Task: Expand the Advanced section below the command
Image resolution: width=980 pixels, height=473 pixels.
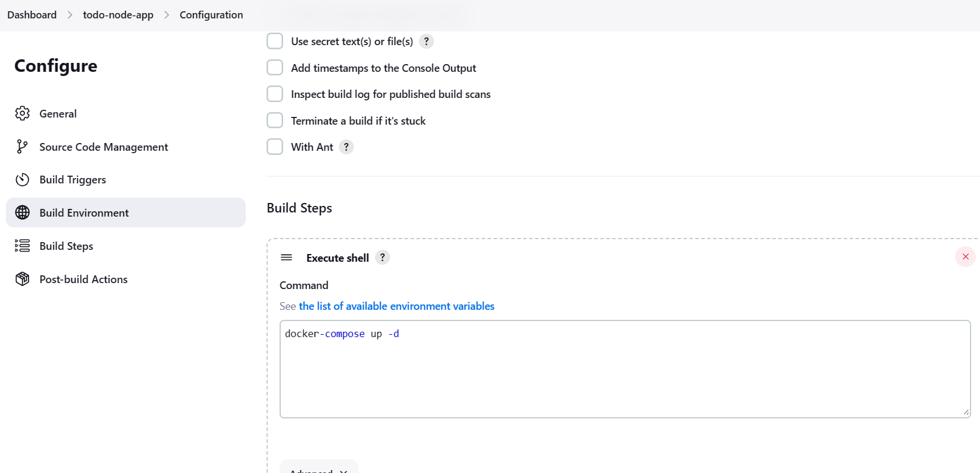Action: pos(319,469)
